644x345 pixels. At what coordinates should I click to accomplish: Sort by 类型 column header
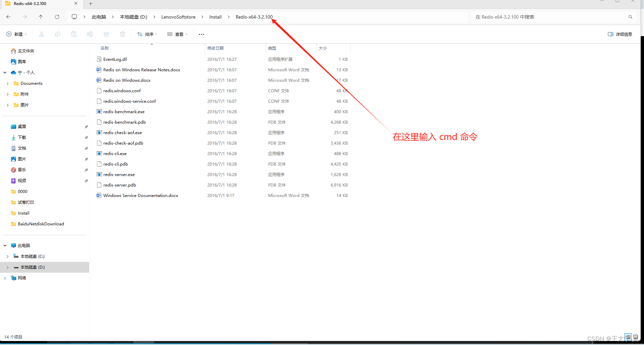tap(272, 48)
